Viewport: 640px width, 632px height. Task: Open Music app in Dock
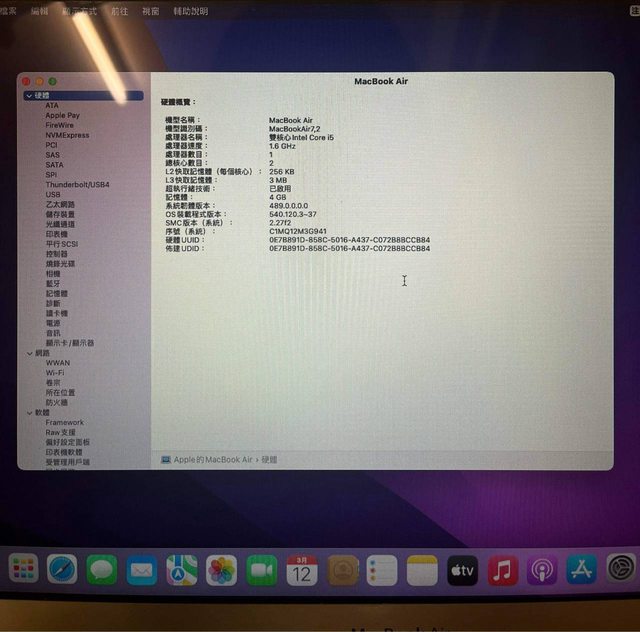503,570
